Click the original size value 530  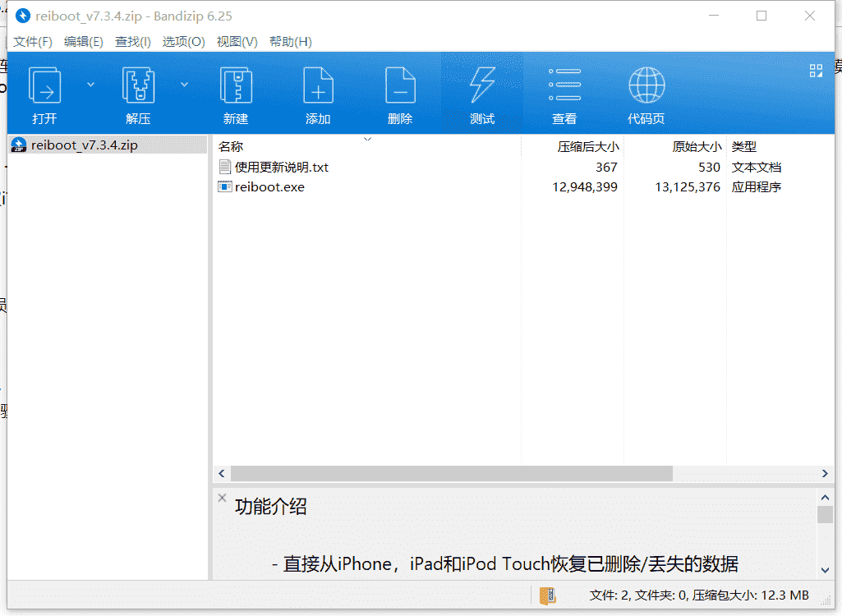709,167
